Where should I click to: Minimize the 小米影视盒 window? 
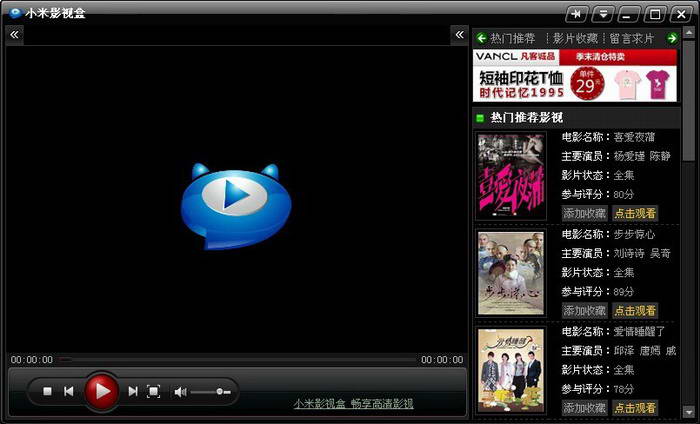pyautogui.click(x=629, y=14)
